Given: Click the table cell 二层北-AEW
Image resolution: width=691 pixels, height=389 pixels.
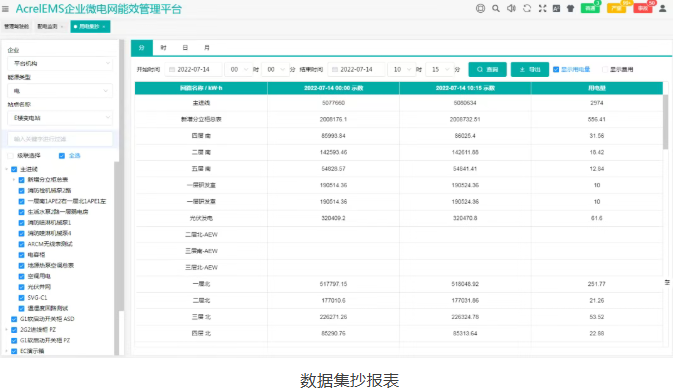Looking at the screenshot, I should click(201, 235).
